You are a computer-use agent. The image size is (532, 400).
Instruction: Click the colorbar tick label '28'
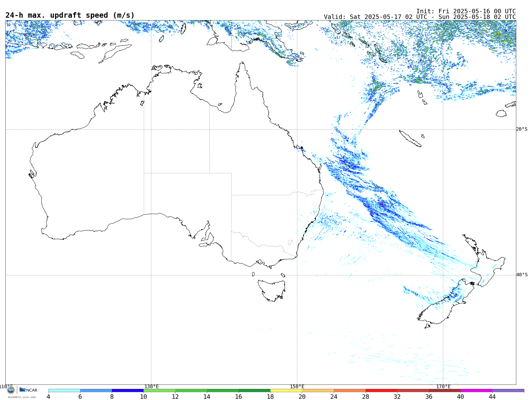point(366,397)
